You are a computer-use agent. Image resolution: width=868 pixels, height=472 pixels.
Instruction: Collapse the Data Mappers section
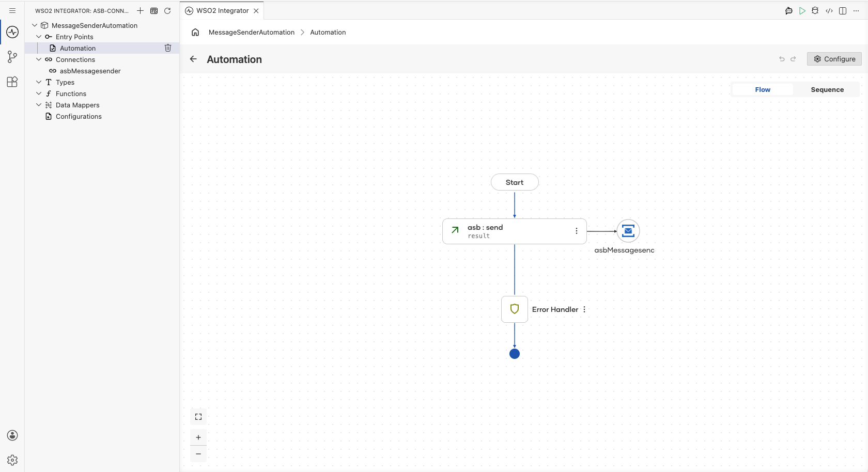coord(39,105)
